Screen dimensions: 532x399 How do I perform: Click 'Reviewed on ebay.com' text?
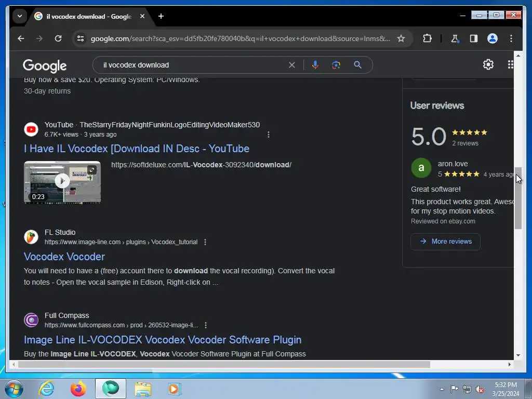pos(443,221)
